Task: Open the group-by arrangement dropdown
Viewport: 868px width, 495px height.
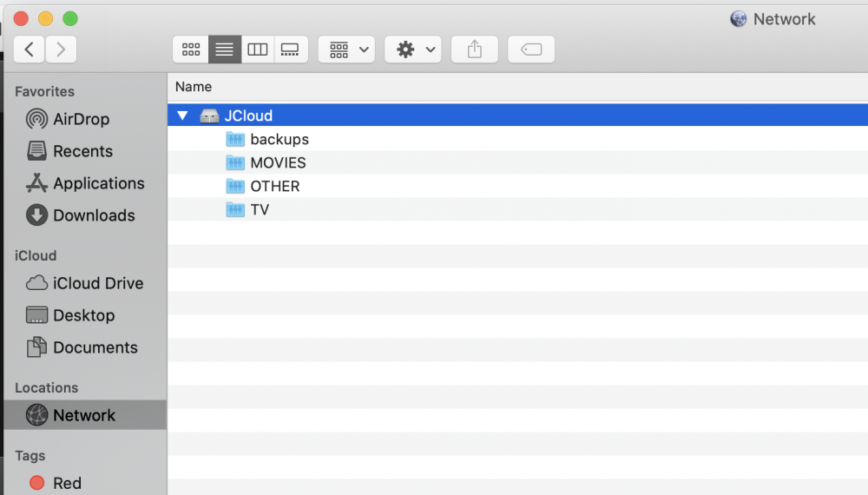Action: click(x=346, y=49)
